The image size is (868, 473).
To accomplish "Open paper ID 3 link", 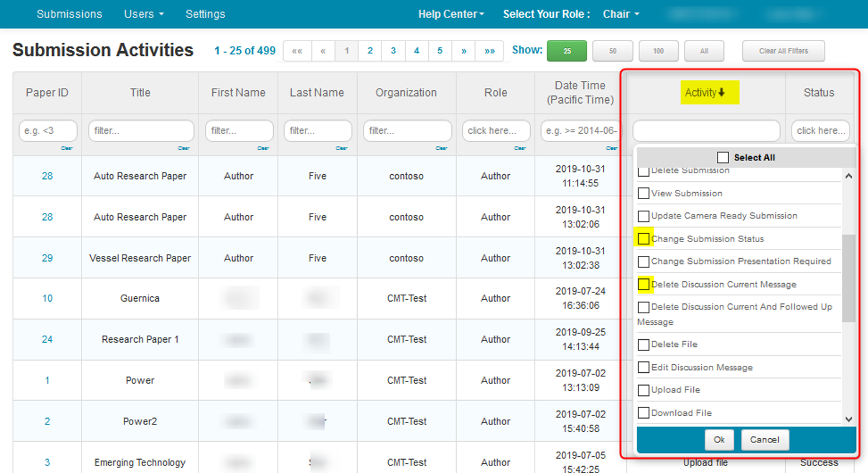I will coord(47,463).
